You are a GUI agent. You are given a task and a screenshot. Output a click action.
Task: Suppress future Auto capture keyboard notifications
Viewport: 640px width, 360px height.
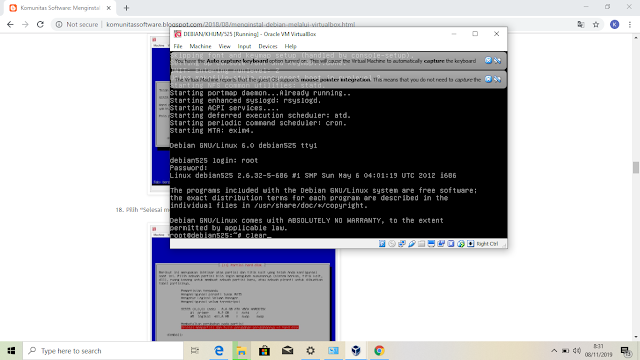[x=497, y=60]
